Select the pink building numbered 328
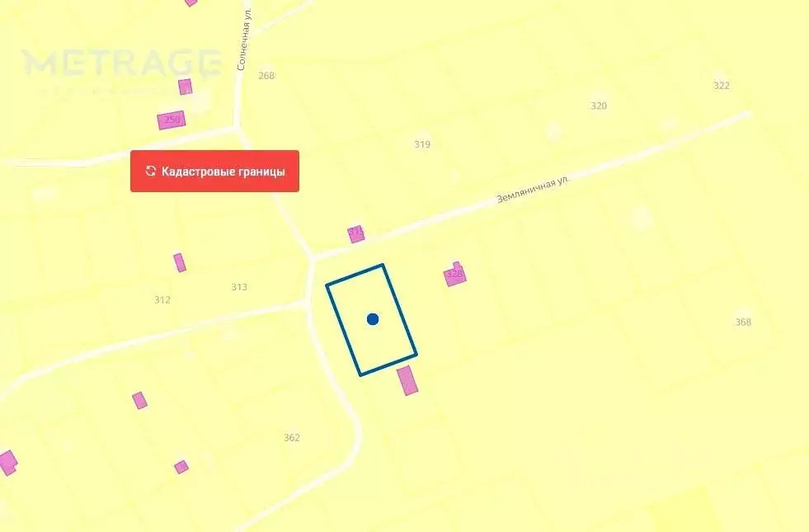Screen dimensions: 809x532 pyautogui.click(x=454, y=274)
